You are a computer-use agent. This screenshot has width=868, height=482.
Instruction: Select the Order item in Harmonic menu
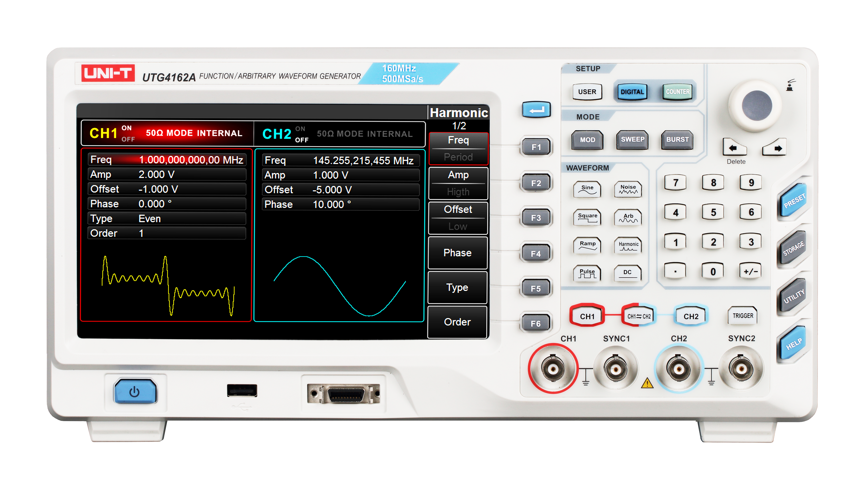457,322
